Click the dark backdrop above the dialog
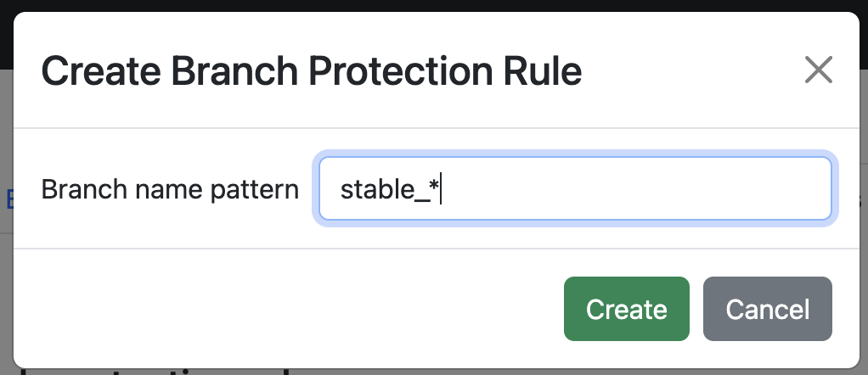Image resolution: width=868 pixels, height=375 pixels. [425, 5]
